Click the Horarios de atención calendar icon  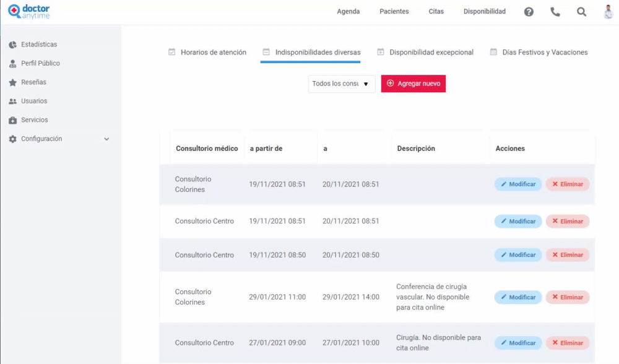coord(171,52)
